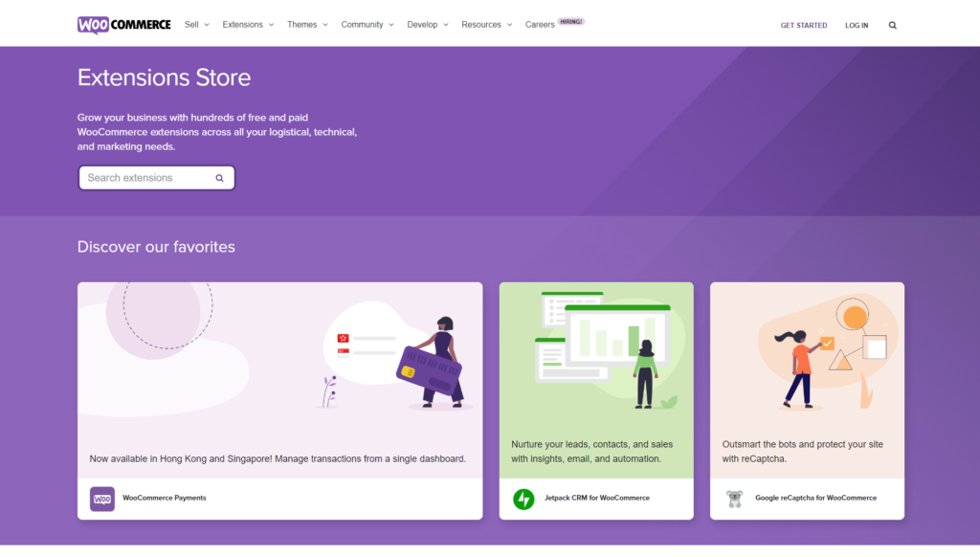Screen dimensions: 980x557
Task: Expand the Community menu chevron
Action: [x=391, y=25]
